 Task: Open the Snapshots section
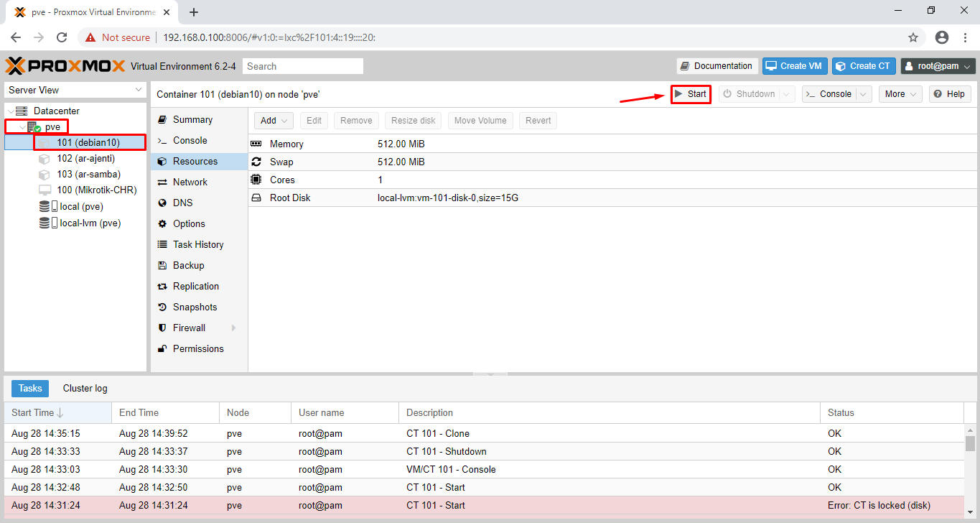click(x=195, y=307)
